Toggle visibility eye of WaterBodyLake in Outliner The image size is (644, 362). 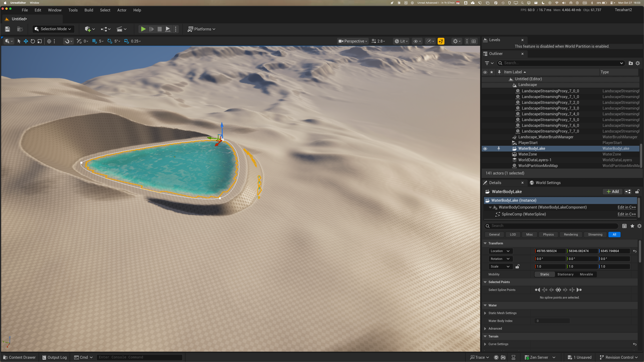click(x=485, y=149)
